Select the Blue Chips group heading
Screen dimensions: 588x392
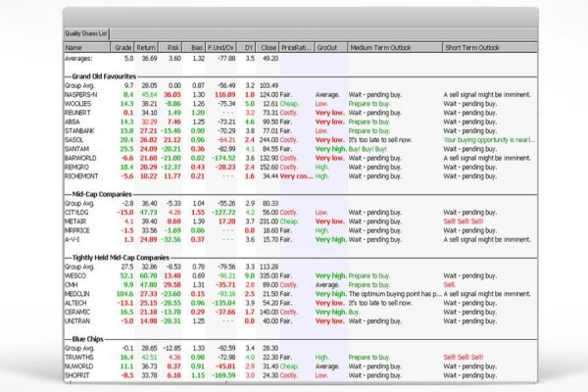tap(87, 339)
